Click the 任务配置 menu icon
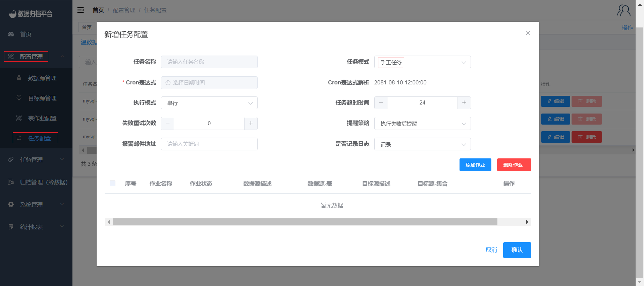This screenshot has width=644, height=286. 19,138
